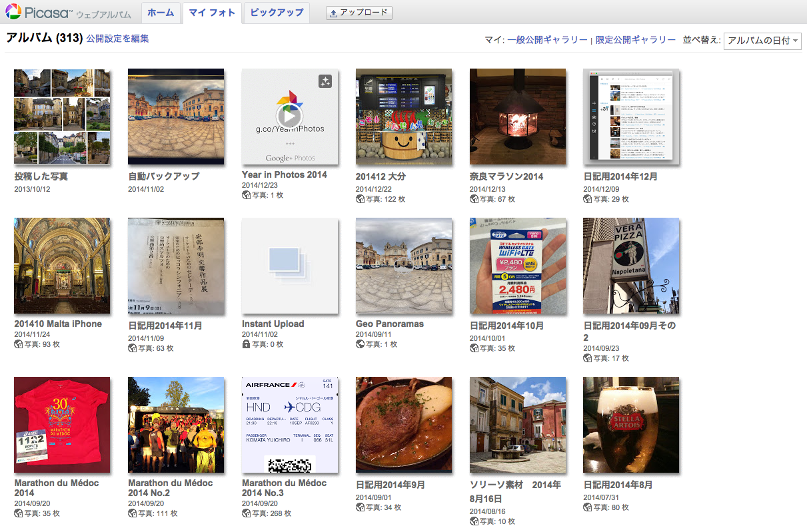Open the 一般公開ギャラリー link

(x=547, y=41)
